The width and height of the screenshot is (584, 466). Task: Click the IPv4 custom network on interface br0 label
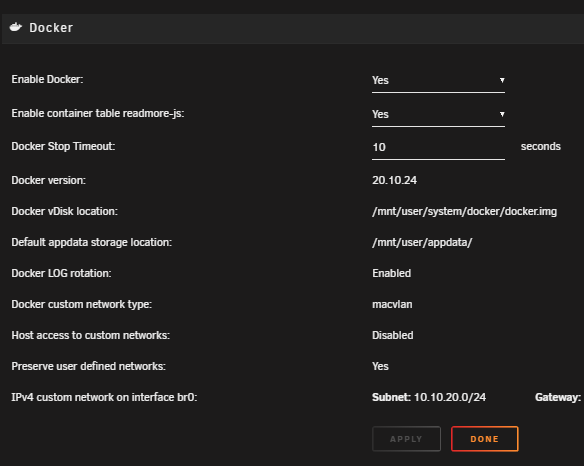coord(104,397)
